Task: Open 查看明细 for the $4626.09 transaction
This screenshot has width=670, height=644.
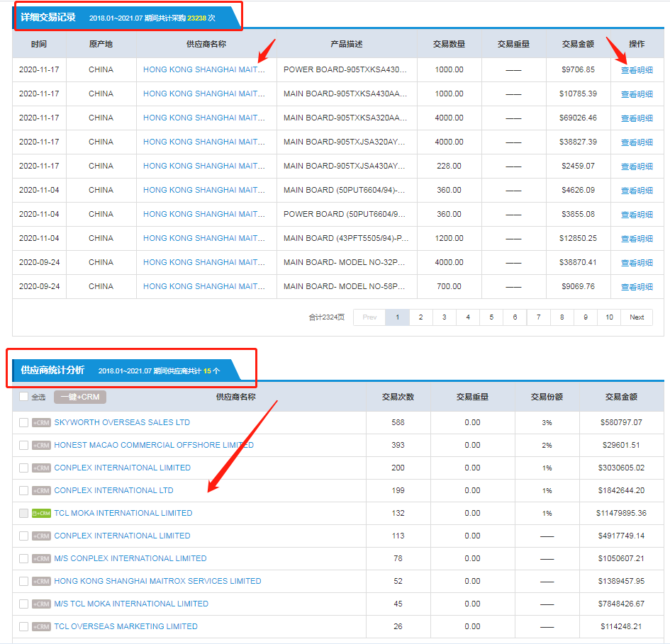Action: coord(637,191)
